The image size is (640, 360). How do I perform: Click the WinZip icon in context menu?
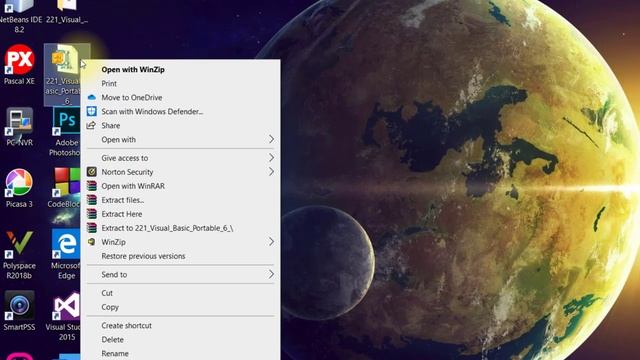pyautogui.click(x=92, y=242)
